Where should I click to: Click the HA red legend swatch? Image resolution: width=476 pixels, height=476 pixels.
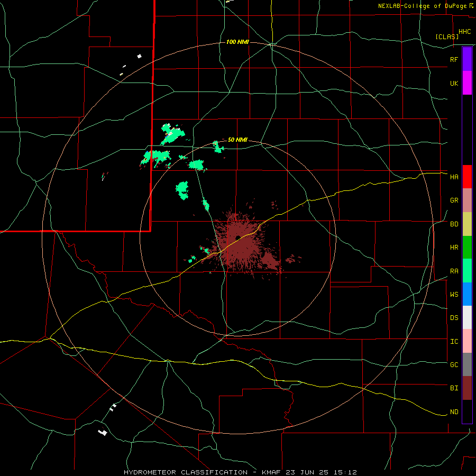pyautogui.click(x=467, y=177)
